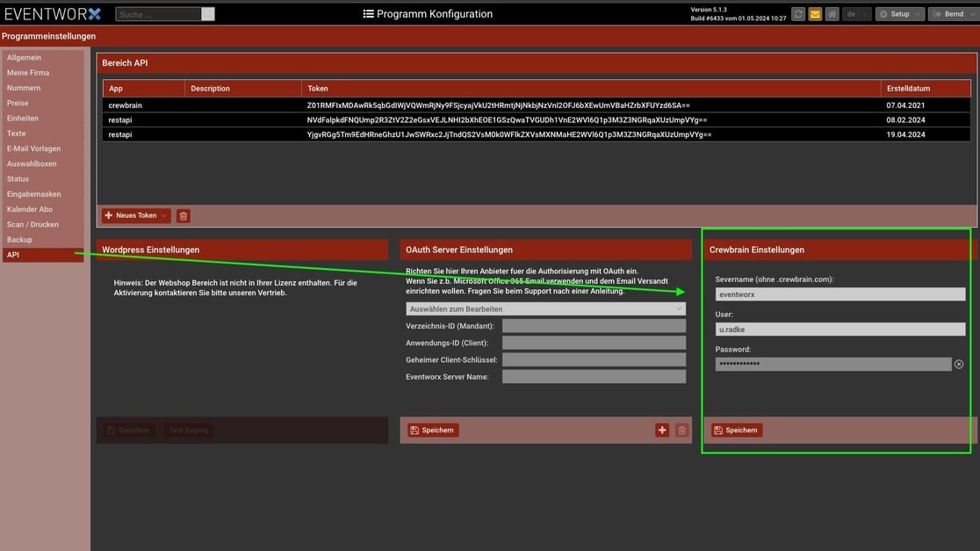Open the yellow mail envelope icon
Viewport: 980px width, 551px height.
815,14
